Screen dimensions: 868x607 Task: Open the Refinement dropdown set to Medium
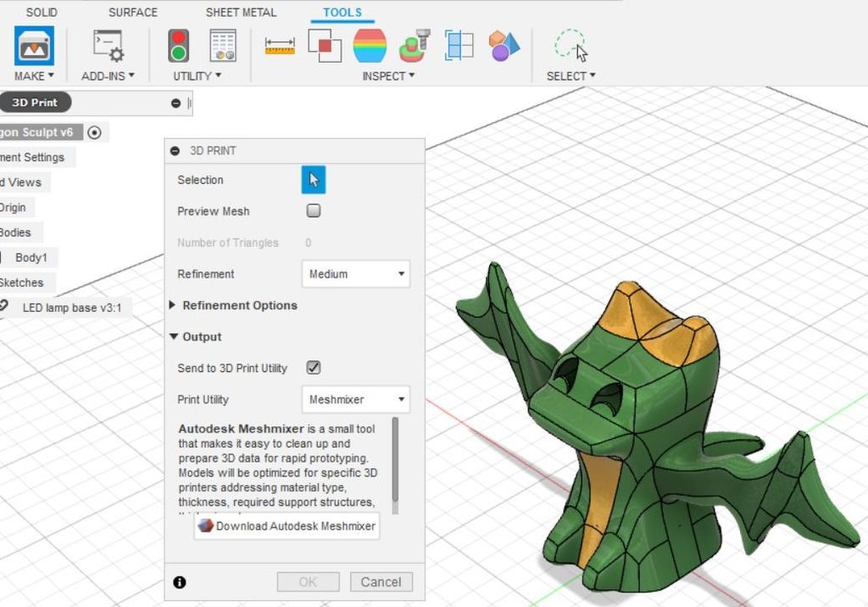tap(355, 274)
